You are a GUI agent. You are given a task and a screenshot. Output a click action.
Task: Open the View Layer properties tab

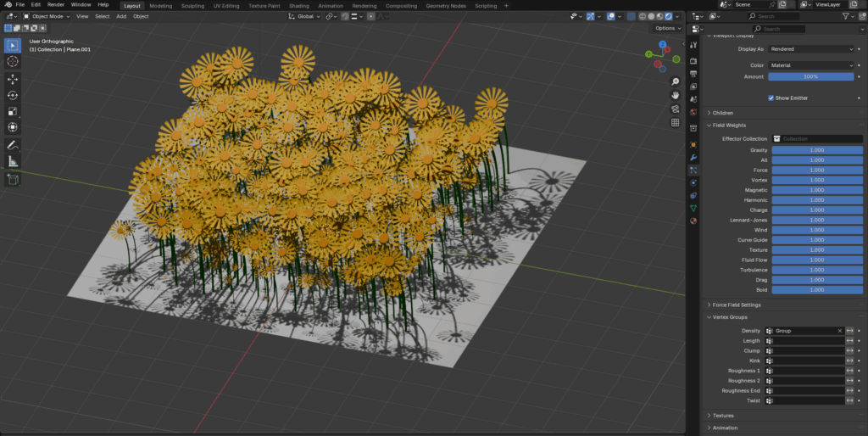[693, 87]
